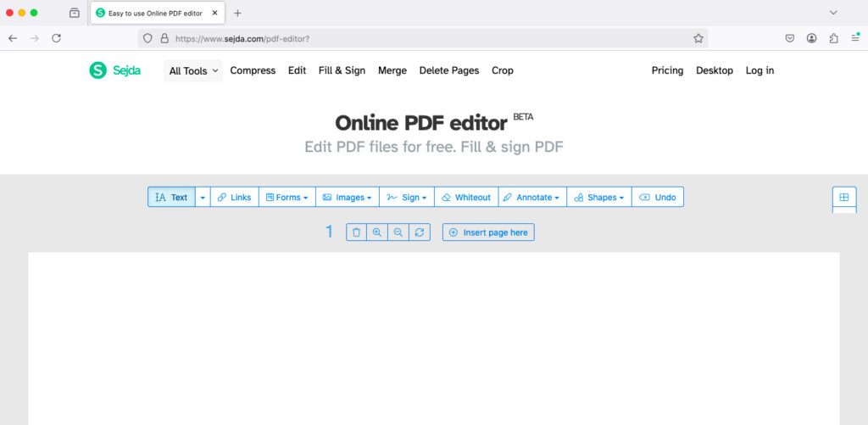Viewport: 868px width, 425px height.
Task: Open the Merge tool
Action: point(392,70)
